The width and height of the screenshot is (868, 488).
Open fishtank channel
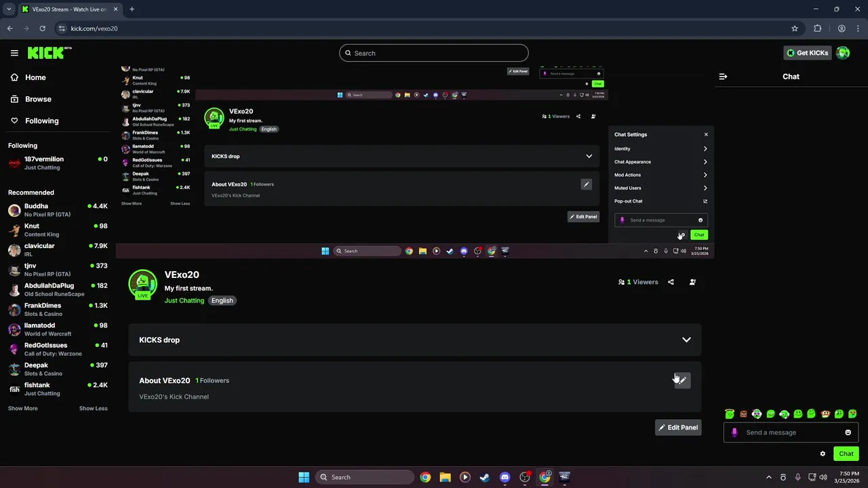point(58,389)
